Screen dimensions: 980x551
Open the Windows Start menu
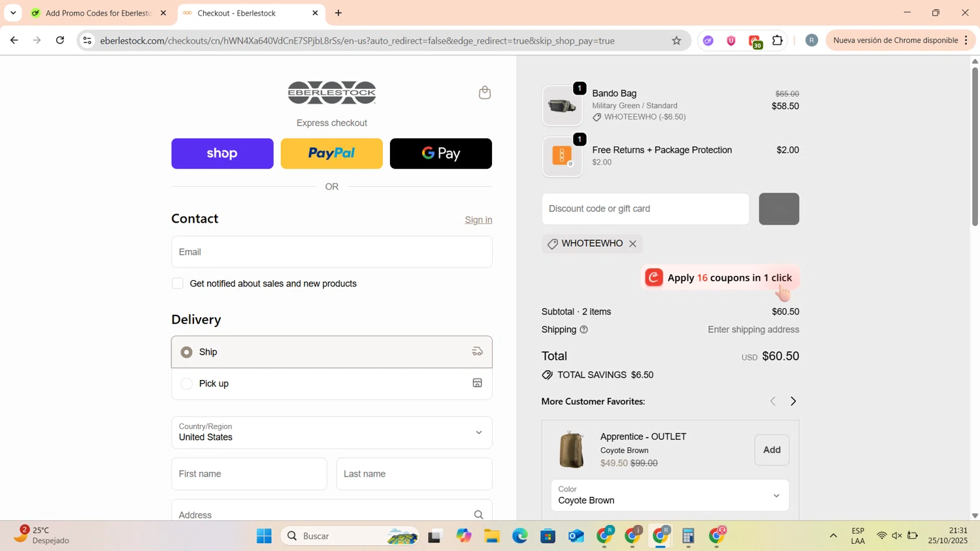coord(264,536)
